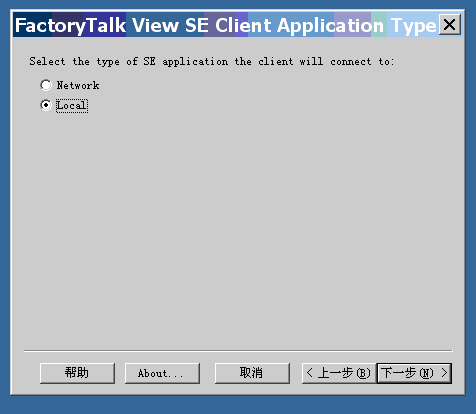This screenshot has width=476, height=414.
Task: Click the right arrow on 下一步 button
Action: (x=444, y=373)
